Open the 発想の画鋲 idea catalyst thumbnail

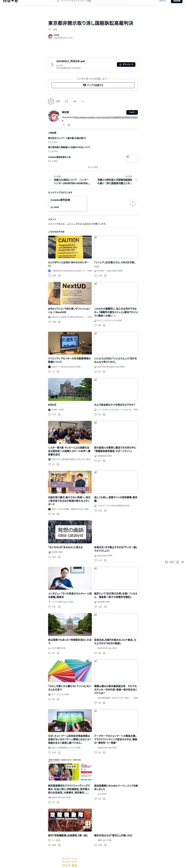(70, 532)
